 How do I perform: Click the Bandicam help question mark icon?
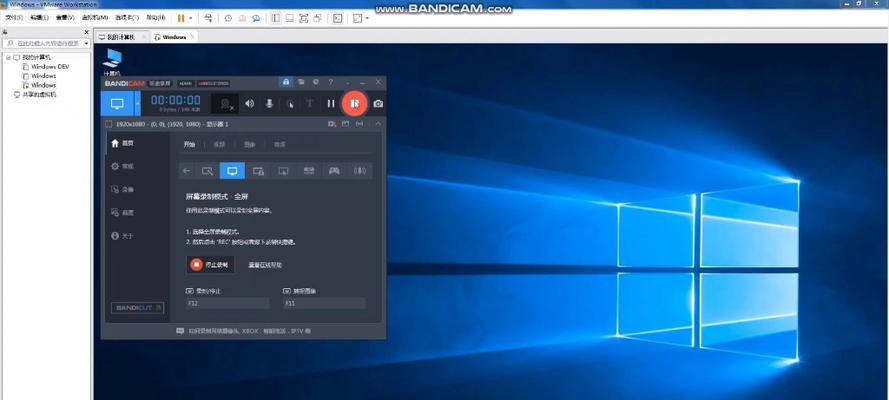331,82
